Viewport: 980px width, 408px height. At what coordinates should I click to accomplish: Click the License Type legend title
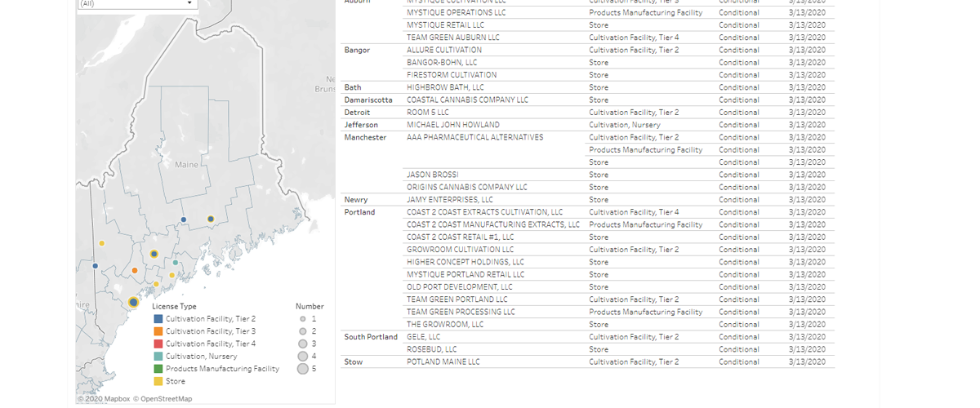point(174,306)
